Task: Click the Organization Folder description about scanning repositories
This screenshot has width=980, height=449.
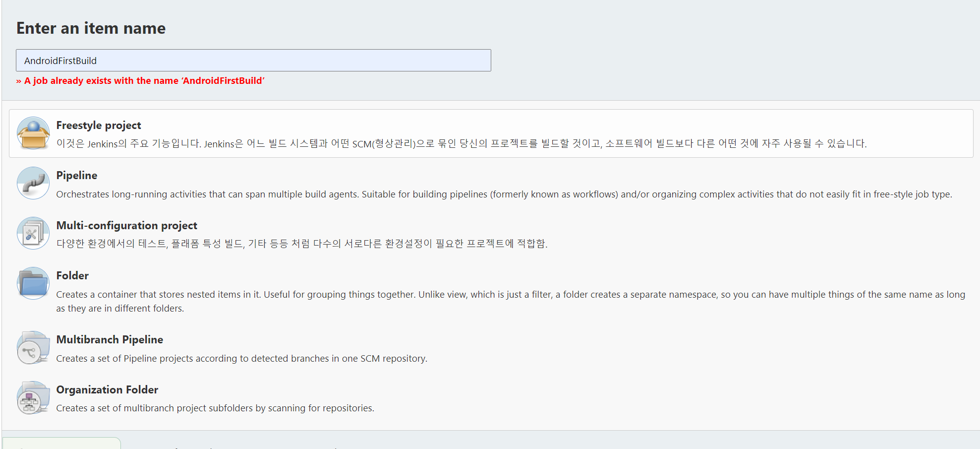Action: pos(215,408)
